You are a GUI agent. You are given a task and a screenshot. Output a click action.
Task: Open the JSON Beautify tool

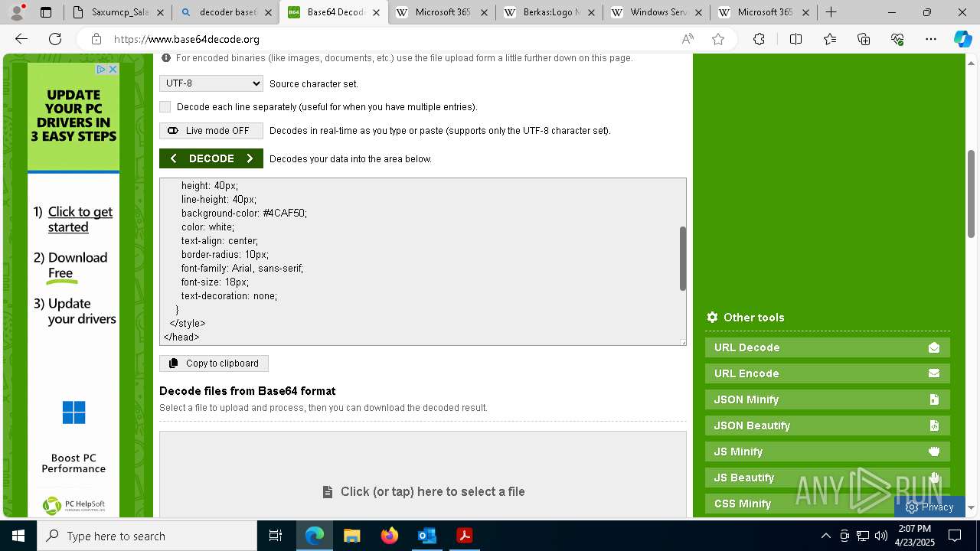point(828,425)
